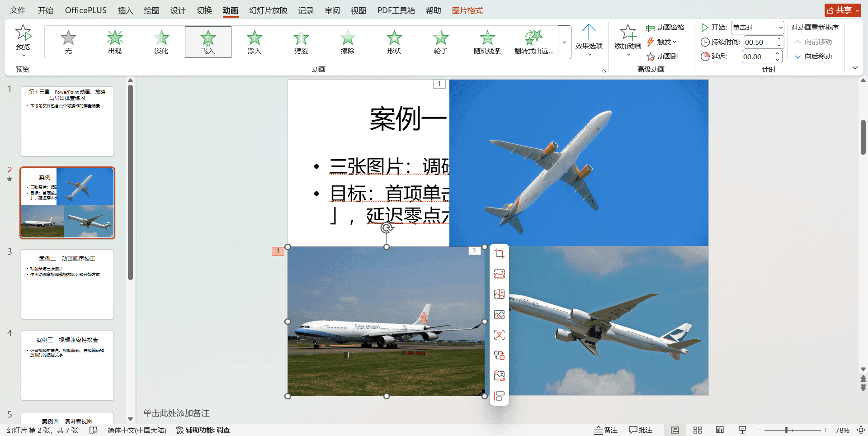Click the slide editor vertical scrollbar thumb
Screen dimensions: 868x436
click(x=863, y=137)
